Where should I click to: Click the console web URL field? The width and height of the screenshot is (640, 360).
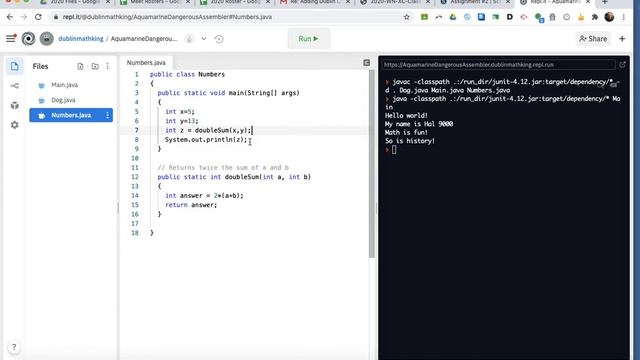point(498,64)
